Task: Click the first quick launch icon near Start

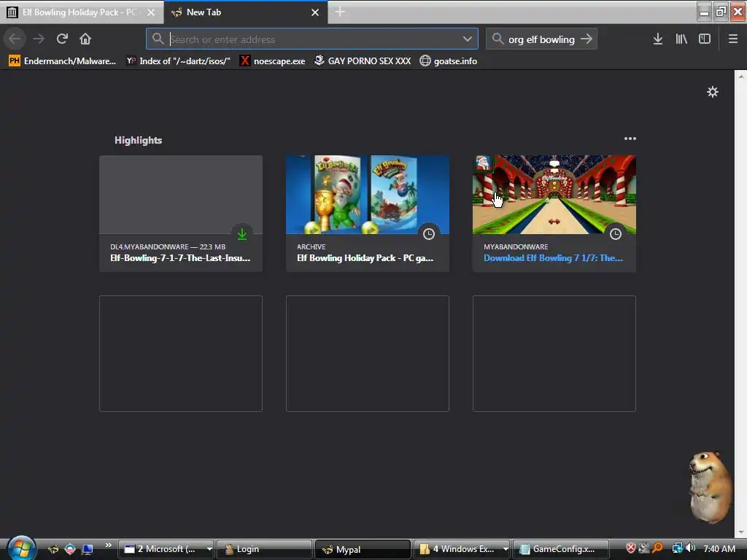Action: tap(53, 549)
